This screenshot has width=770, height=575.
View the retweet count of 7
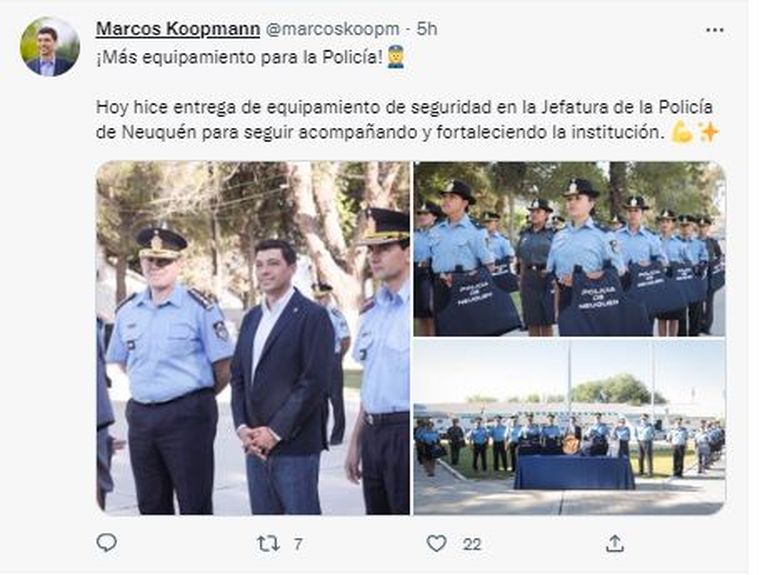pos(298,544)
